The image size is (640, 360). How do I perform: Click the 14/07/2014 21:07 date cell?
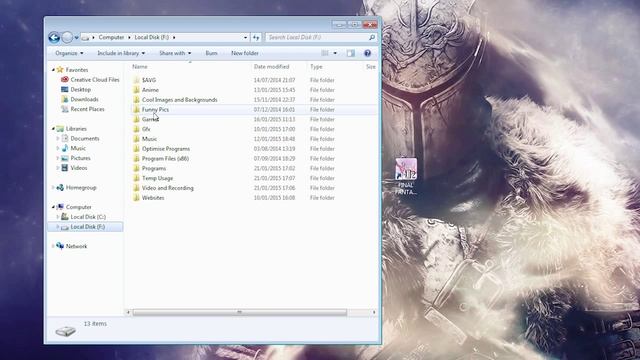click(274, 80)
